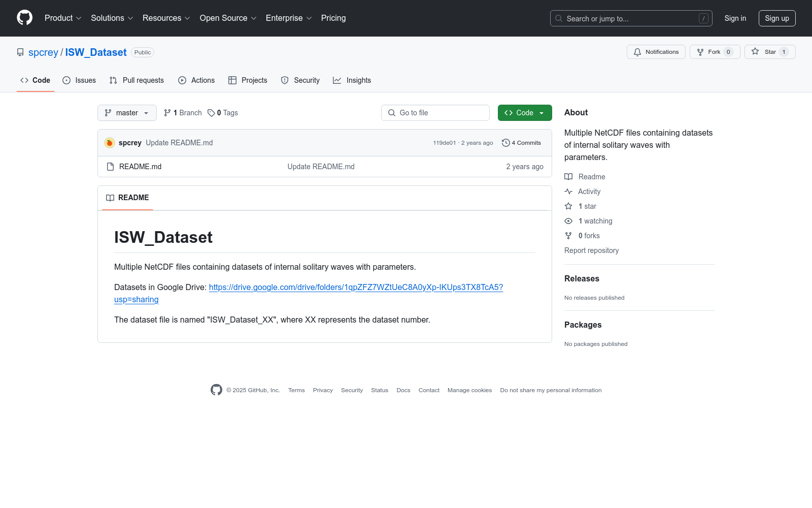Click Do not share my personal information

tap(551, 390)
